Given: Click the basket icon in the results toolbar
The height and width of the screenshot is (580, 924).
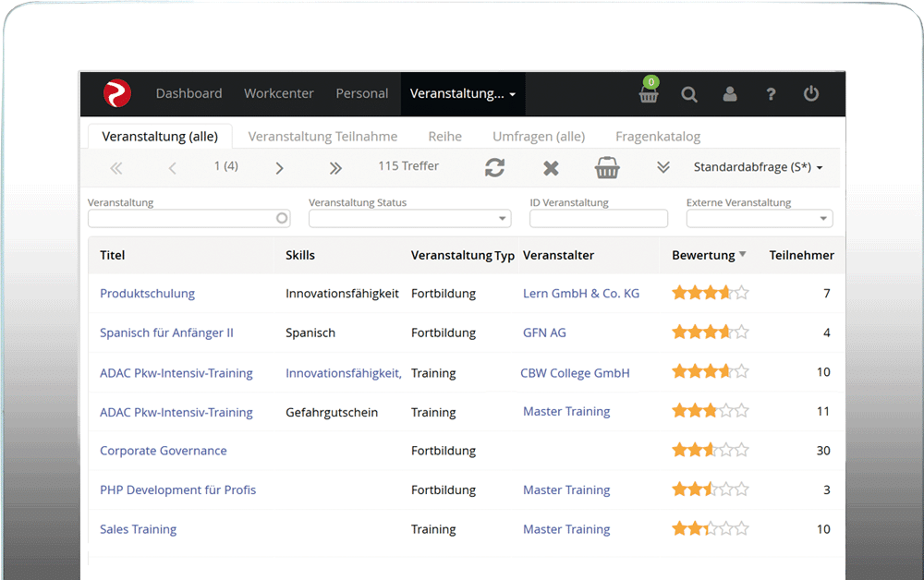Looking at the screenshot, I should point(607,168).
